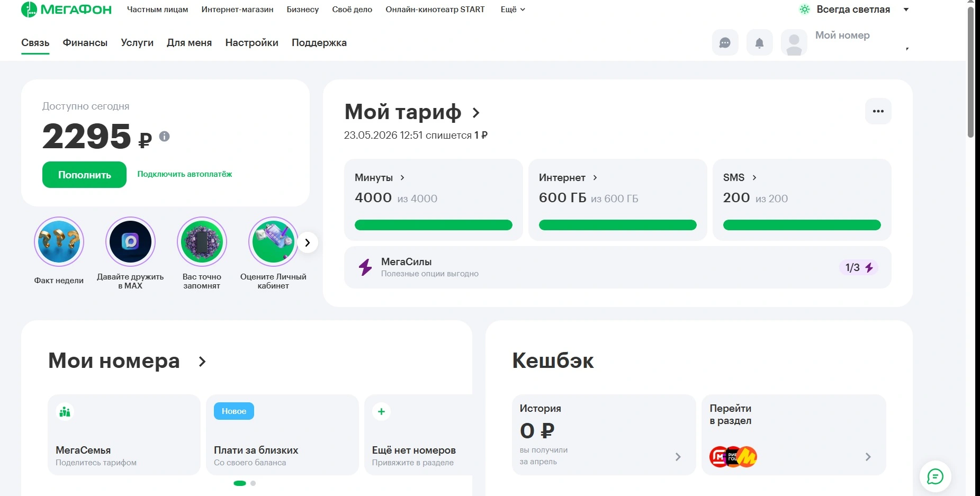Open the Настройки tab
Viewport: 980px width, 496px height.
[x=251, y=43]
